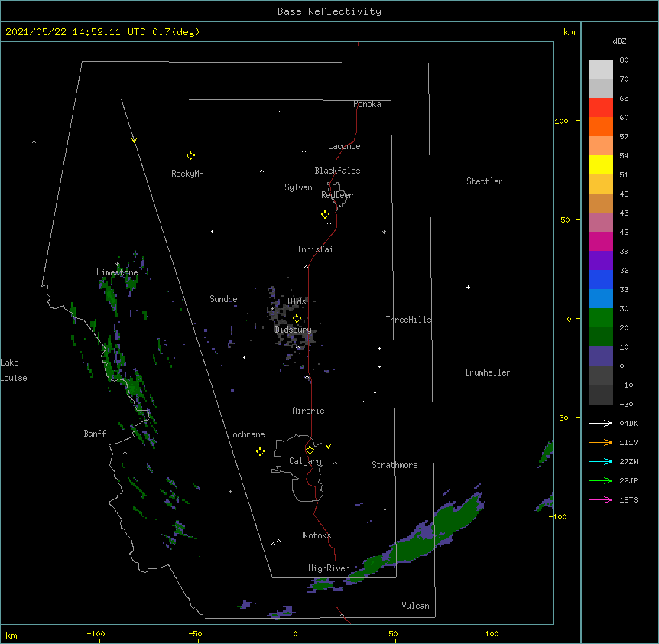The height and width of the screenshot is (644, 659).
Task: Click the Drumheller label
Action: (x=488, y=372)
